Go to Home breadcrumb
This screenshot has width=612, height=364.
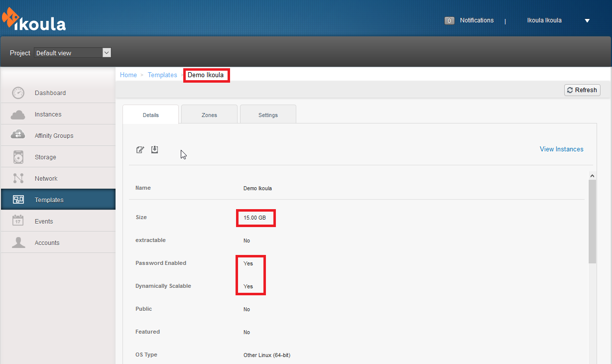(128, 75)
